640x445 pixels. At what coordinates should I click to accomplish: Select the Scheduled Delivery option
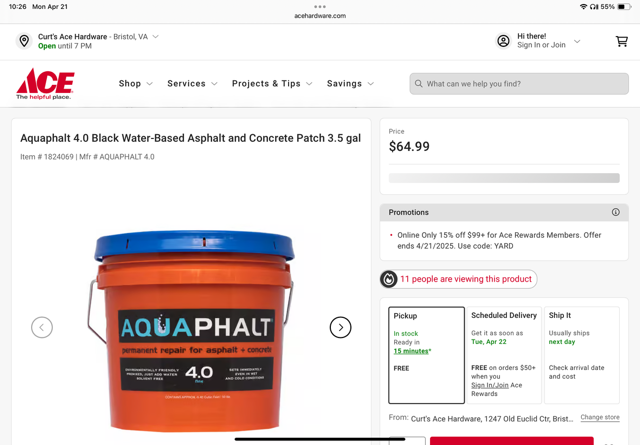click(504, 355)
